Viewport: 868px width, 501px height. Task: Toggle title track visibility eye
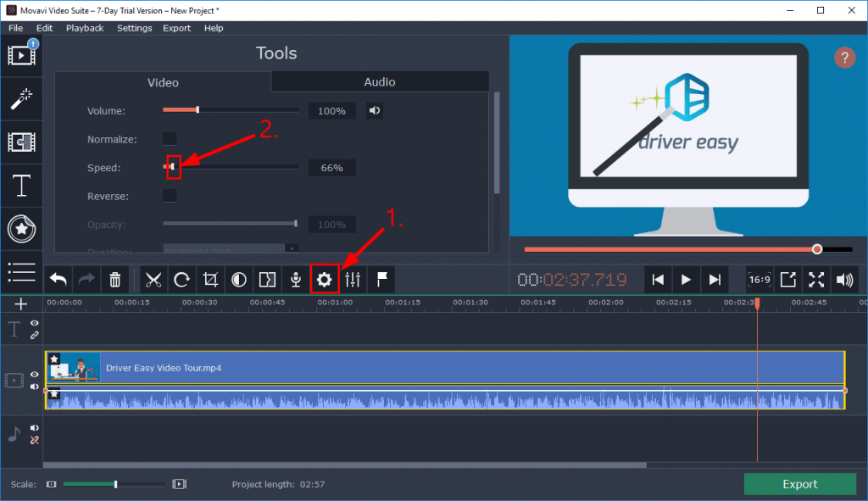pyautogui.click(x=34, y=323)
